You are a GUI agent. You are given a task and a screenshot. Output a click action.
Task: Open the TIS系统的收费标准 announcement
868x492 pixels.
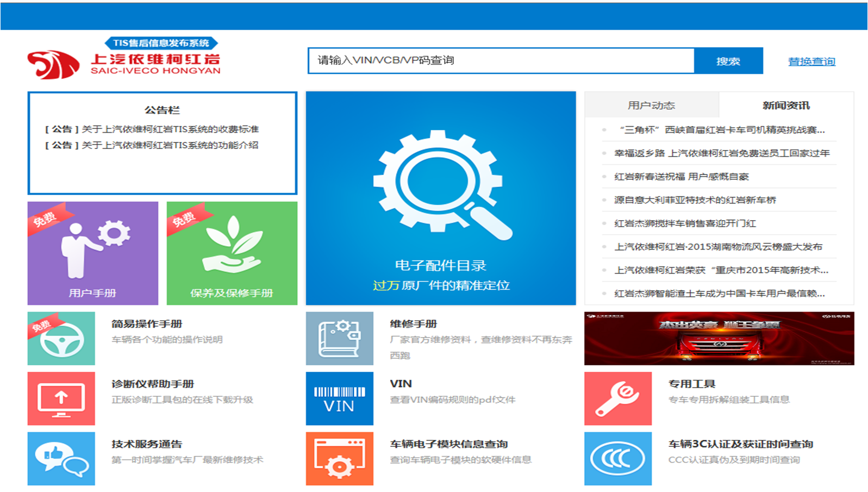(170, 129)
